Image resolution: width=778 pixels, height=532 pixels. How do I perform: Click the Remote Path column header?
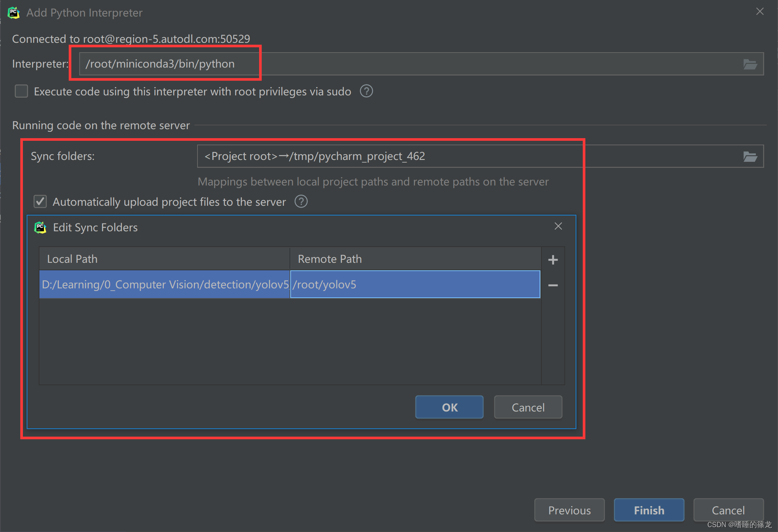[x=415, y=259]
